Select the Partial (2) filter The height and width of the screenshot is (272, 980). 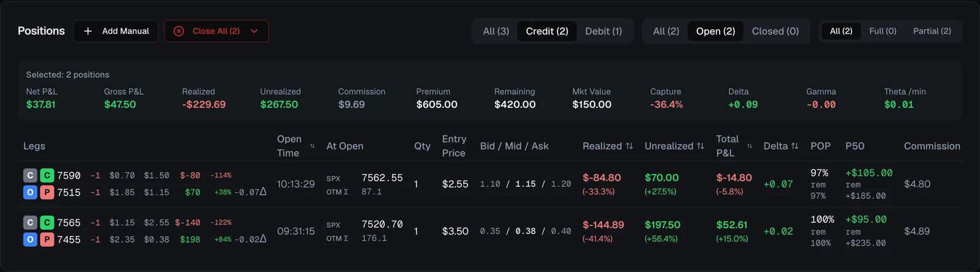click(x=932, y=31)
